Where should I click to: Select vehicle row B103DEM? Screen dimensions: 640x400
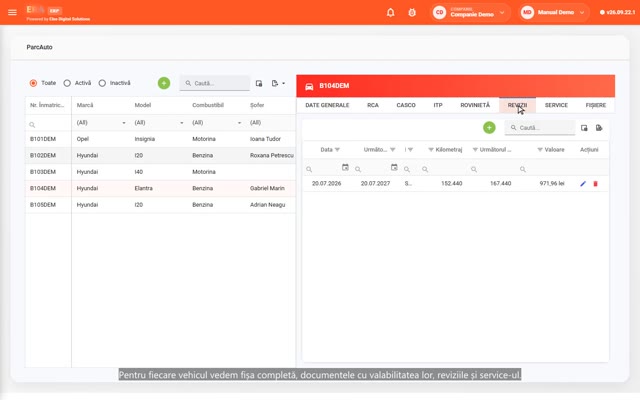pyautogui.click(x=160, y=172)
